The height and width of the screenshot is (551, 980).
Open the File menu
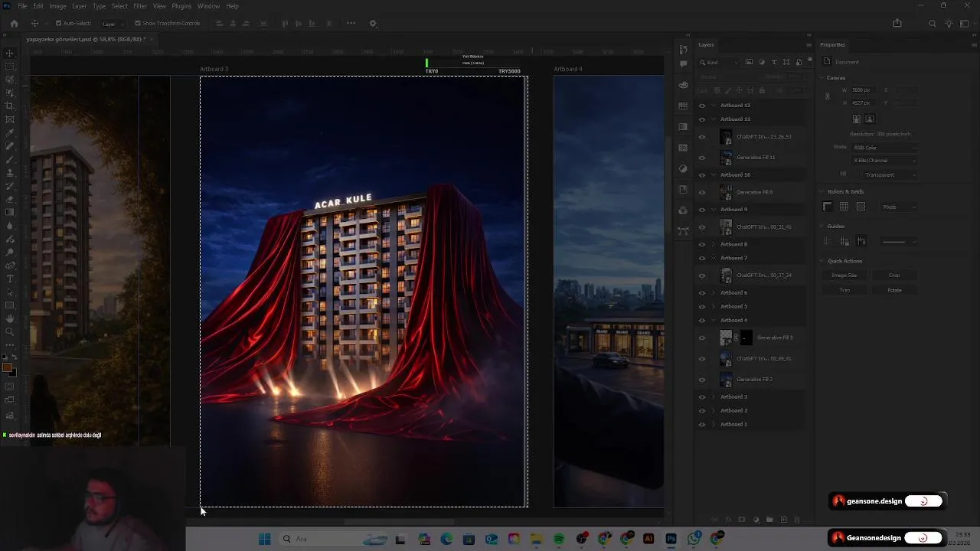23,6
